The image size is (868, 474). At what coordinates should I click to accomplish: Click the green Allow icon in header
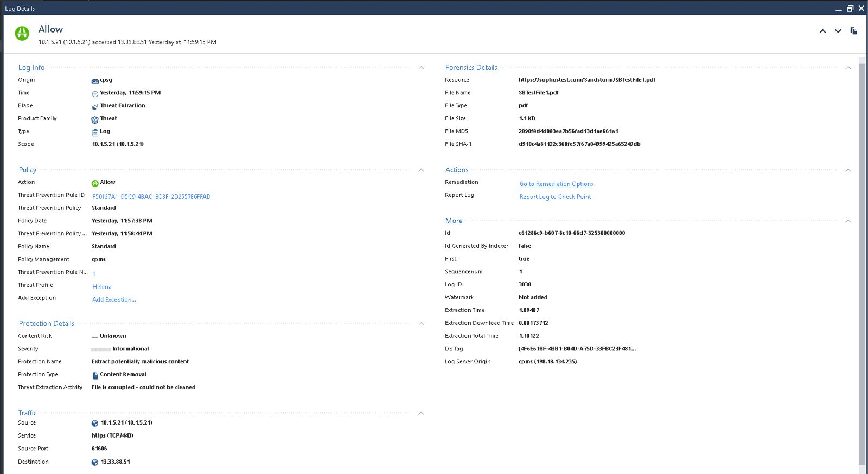point(22,34)
